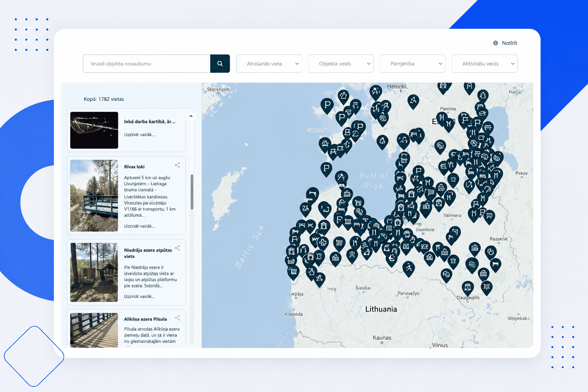Screen dimensions: 588x392
Task: Click the Stockholm label on the map
Action: (218, 89)
